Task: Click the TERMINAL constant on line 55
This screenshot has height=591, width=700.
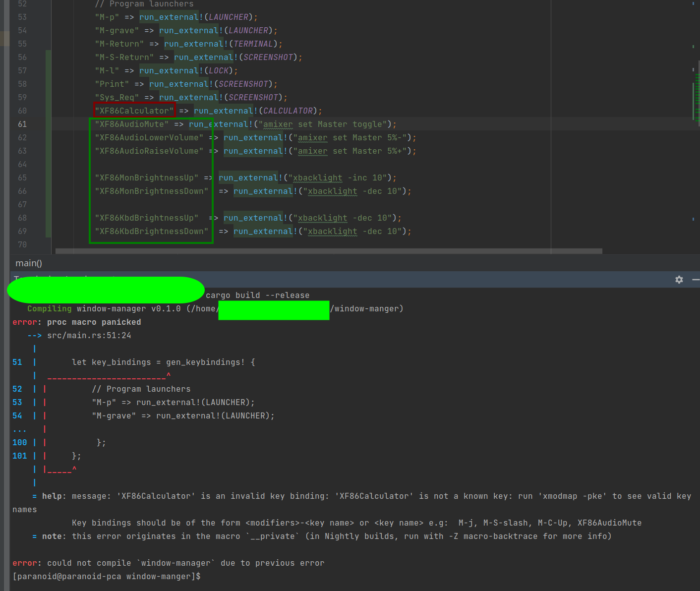Action: 253,44
